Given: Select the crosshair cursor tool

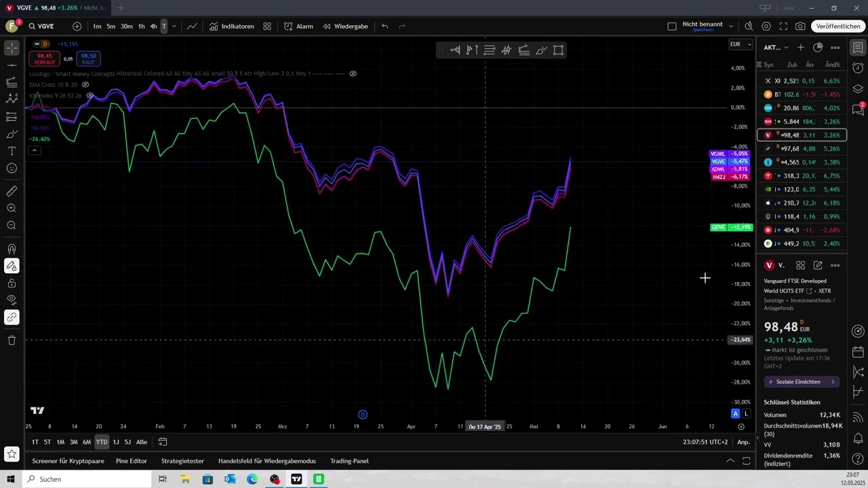Looking at the screenshot, I should coord(12,48).
